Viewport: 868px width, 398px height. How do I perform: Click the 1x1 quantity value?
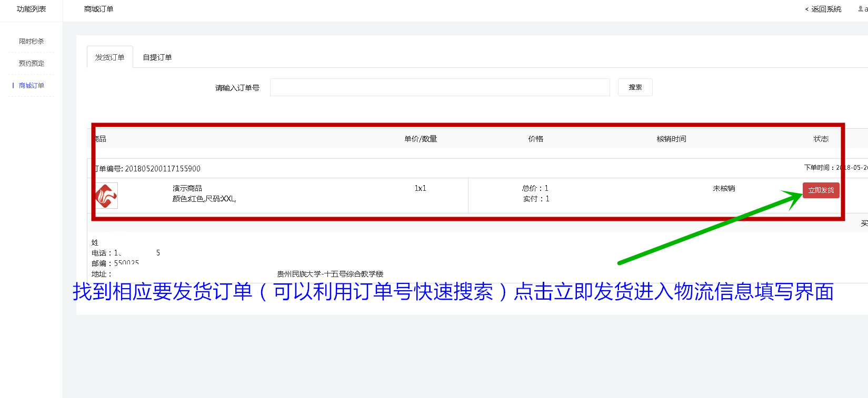421,188
